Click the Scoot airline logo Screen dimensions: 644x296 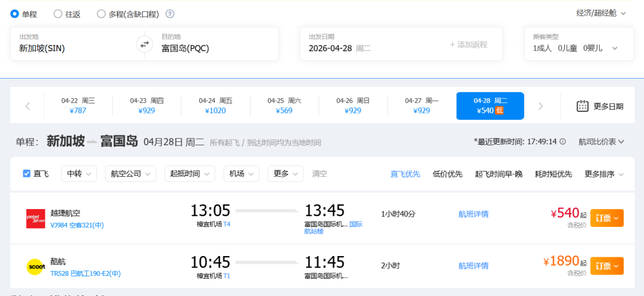[x=36, y=267]
